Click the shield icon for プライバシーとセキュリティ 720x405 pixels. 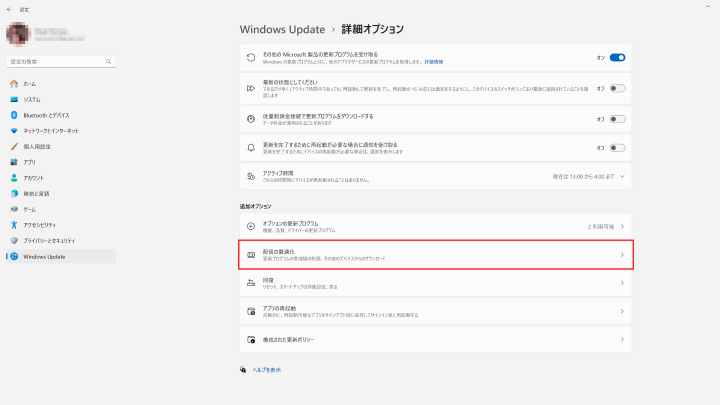coord(14,241)
